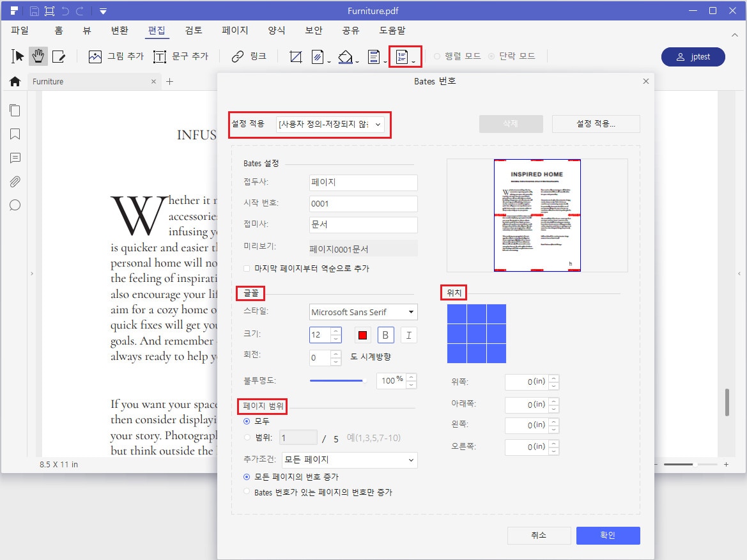Open the watermark tool
747x560 pixels.
tap(318, 57)
